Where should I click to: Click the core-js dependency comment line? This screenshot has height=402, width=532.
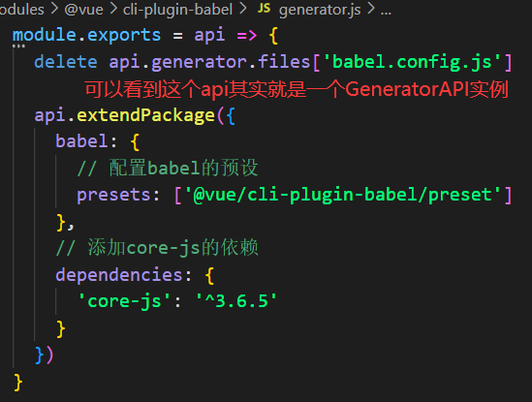(157, 247)
